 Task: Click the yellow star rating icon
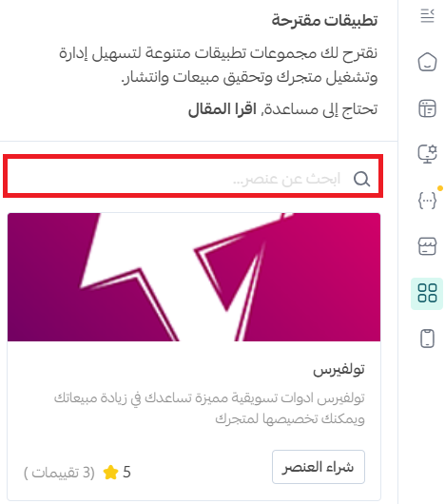click(x=110, y=473)
